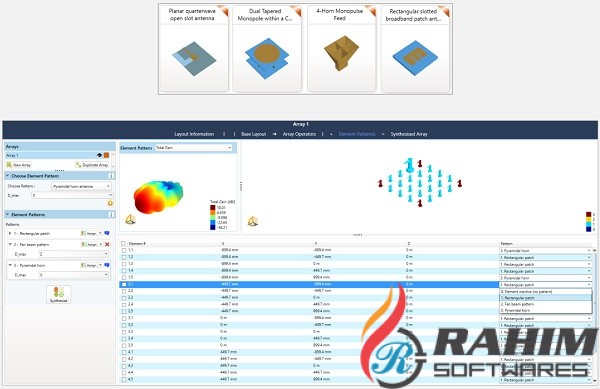Check the box for element 1,5
This screenshot has width=600, height=389.
click(x=124, y=278)
